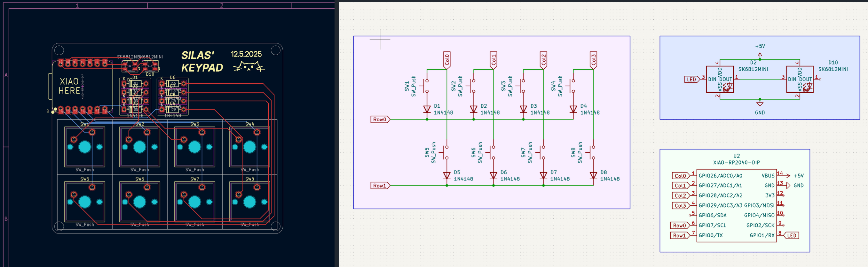Click the SW1 switch footprint on the PCB

[84, 147]
